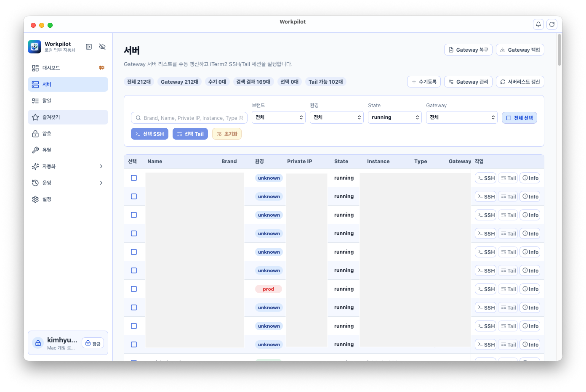This screenshot has width=586, height=392.
Task: Click the vertical scrollbar thumb
Action: (x=559, y=50)
